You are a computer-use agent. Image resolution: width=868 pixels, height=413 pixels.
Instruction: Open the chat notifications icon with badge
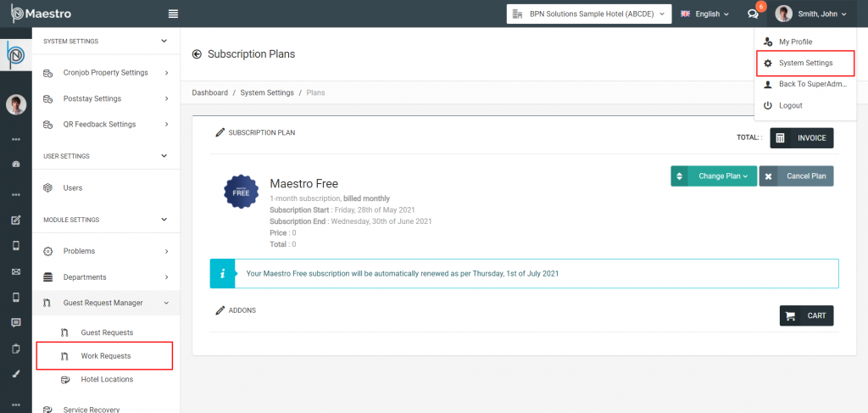click(x=754, y=13)
